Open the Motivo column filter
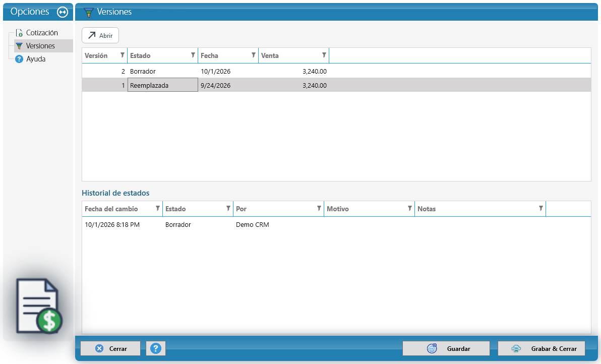Screen dimensions: 601x364 click(x=410, y=208)
